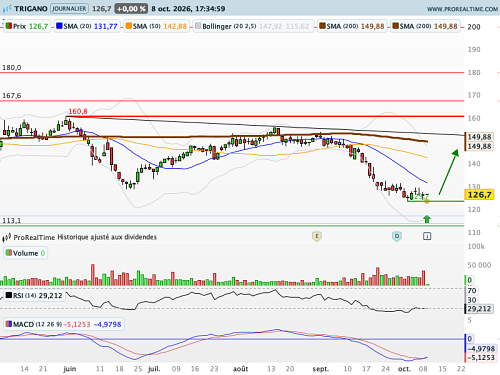Click the yellow 126,7 current price tag
Screen dimensions: 500x375
(x=479, y=195)
